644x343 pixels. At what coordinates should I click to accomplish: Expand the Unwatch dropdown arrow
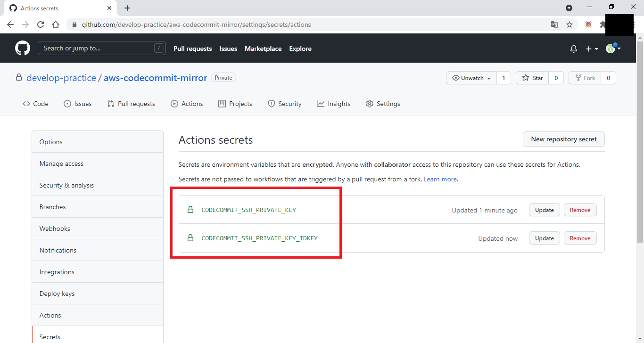coord(489,78)
